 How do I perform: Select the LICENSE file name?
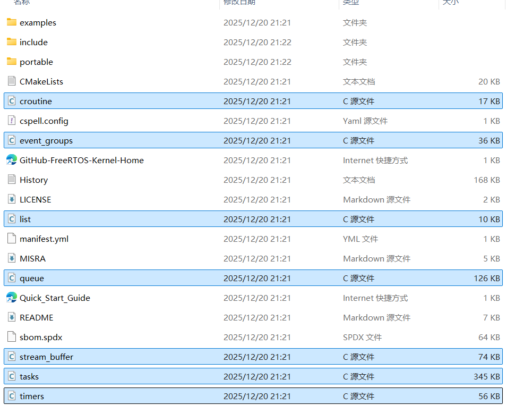coord(35,200)
